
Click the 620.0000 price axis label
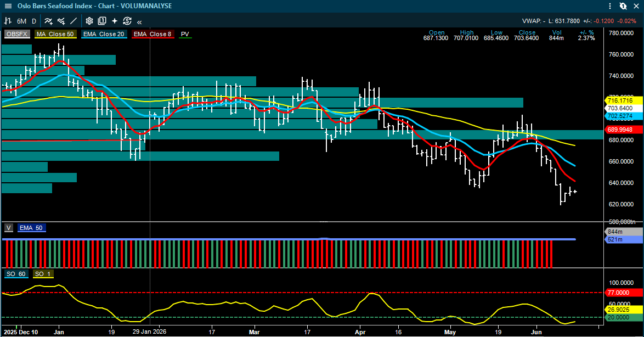click(621, 204)
